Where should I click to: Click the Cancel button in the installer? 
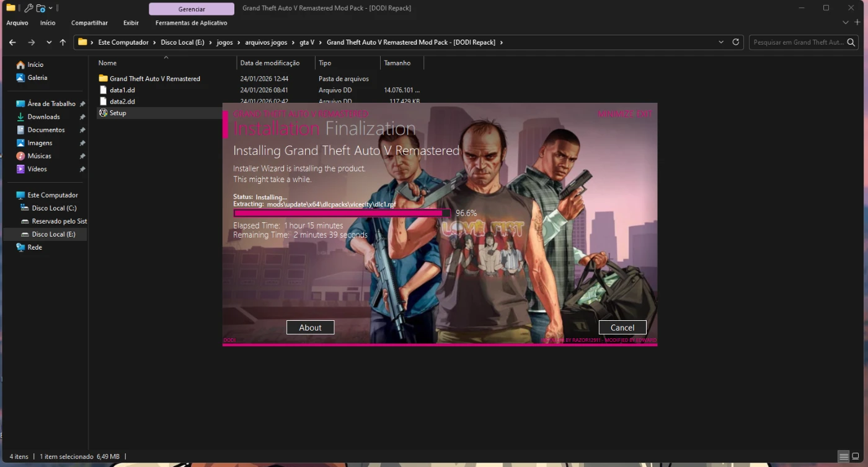(622, 328)
